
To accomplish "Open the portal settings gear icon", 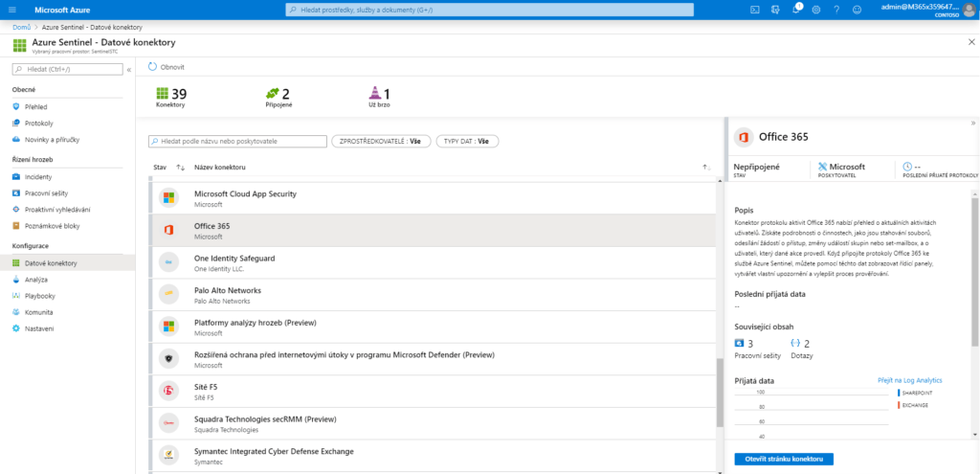I will click(x=816, y=10).
